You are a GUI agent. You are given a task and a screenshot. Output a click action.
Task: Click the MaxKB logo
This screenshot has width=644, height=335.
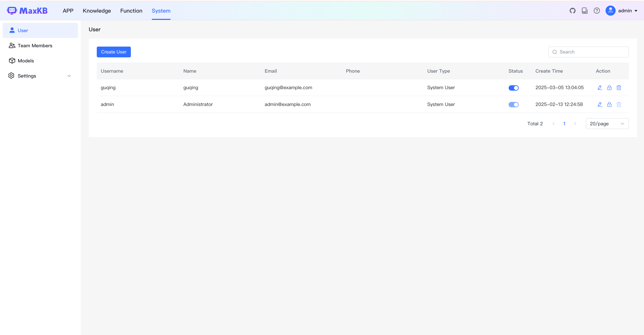point(27,11)
